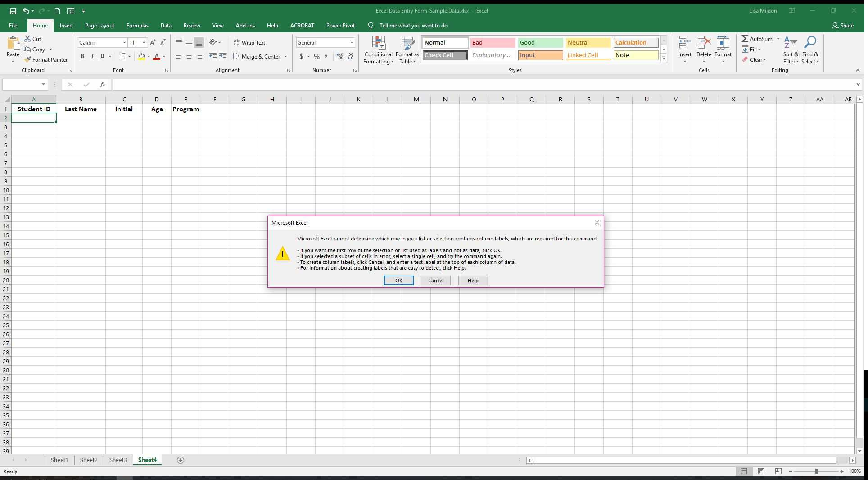Click Increase Decimal
The height and width of the screenshot is (480, 868).
(x=339, y=56)
